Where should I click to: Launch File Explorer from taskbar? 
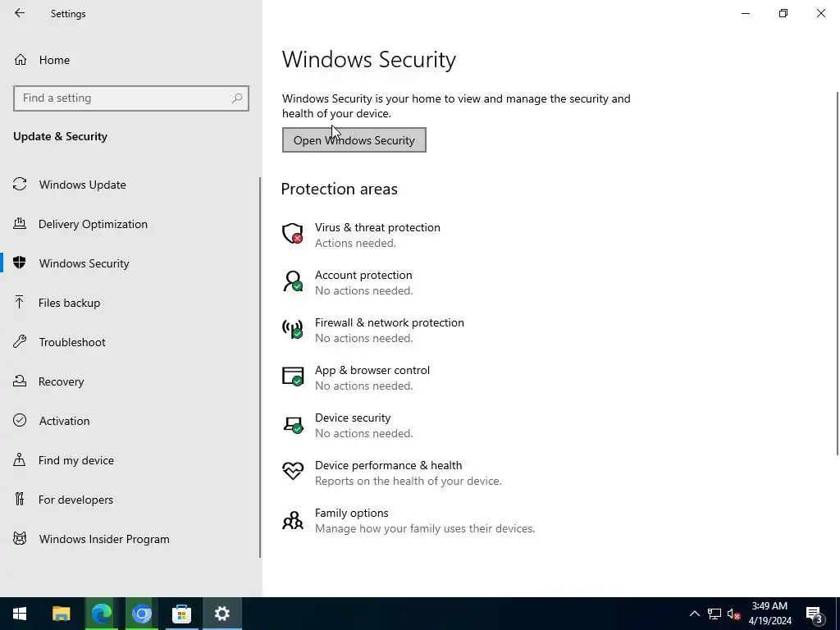pos(61,614)
